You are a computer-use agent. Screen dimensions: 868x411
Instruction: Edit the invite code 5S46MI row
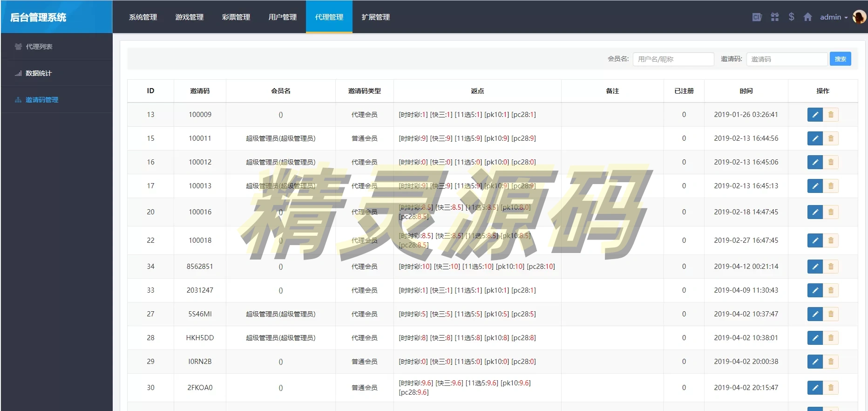click(x=815, y=314)
